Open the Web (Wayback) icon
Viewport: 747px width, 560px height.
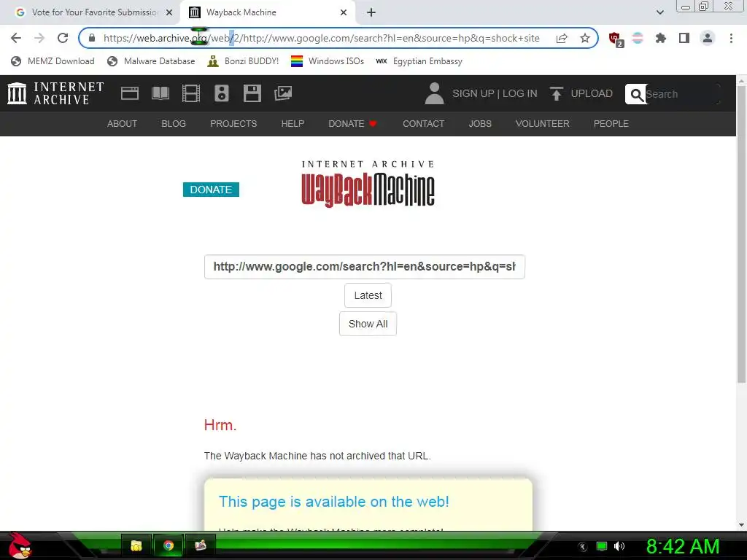point(130,93)
